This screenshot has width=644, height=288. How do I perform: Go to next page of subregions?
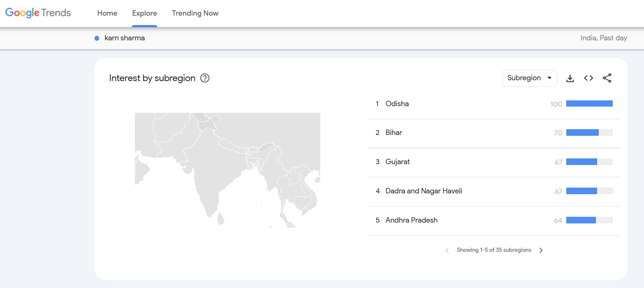tap(541, 250)
